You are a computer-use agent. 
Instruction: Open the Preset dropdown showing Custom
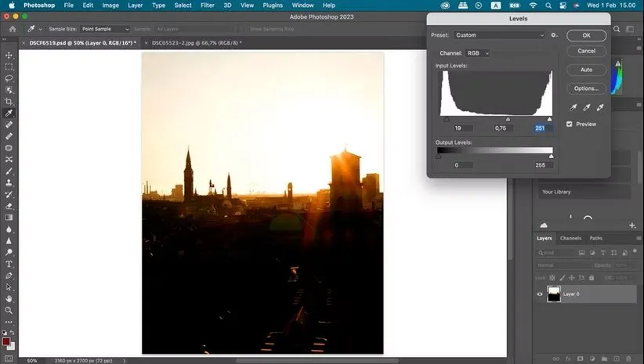[499, 35]
